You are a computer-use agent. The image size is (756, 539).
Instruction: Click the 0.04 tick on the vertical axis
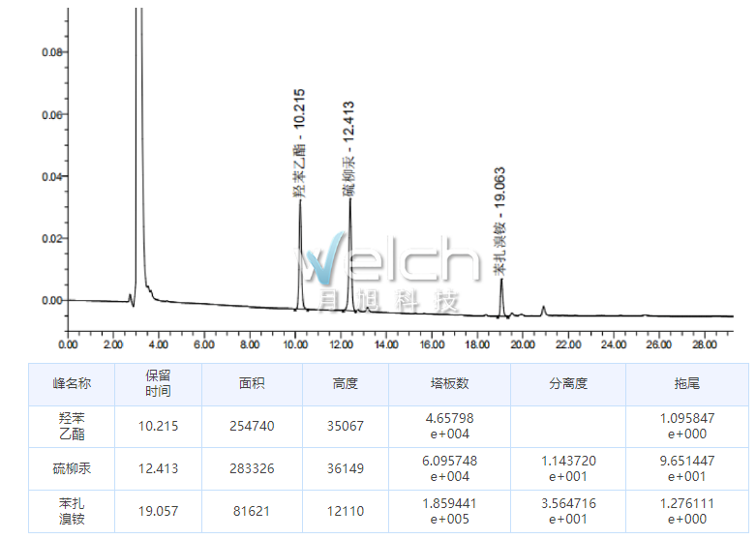51,176
